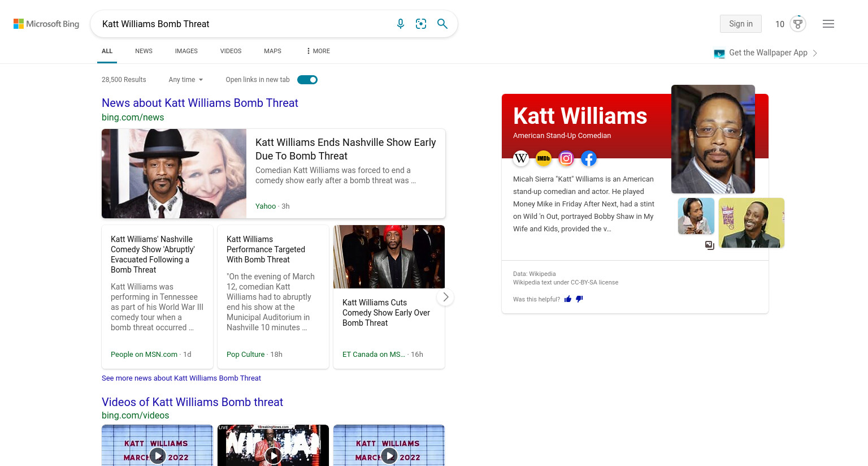Open the bing.com/videos link
The height and width of the screenshot is (466, 868).
tap(136, 416)
